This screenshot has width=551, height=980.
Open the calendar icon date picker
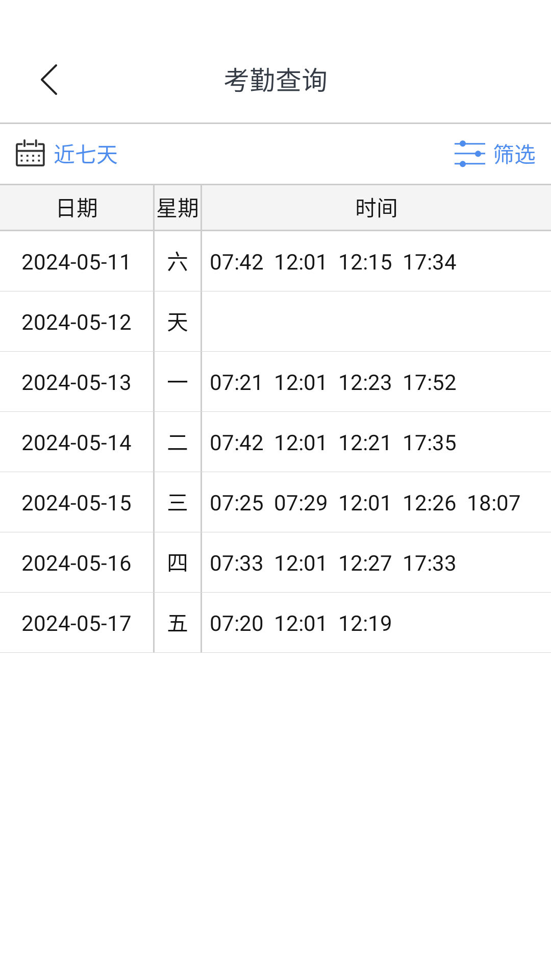[30, 154]
